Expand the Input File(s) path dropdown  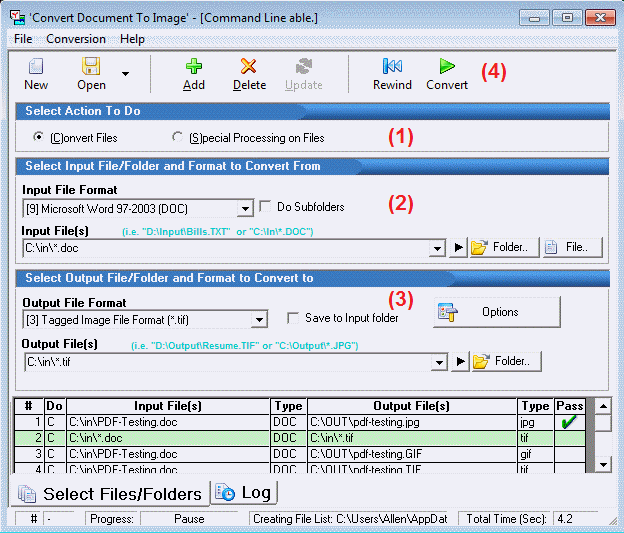coord(437,248)
